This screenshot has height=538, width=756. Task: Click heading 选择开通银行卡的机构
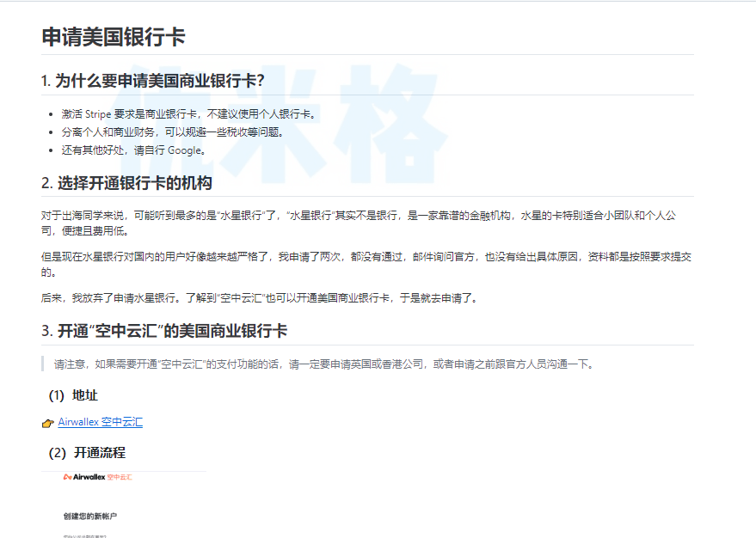(126, 183)
